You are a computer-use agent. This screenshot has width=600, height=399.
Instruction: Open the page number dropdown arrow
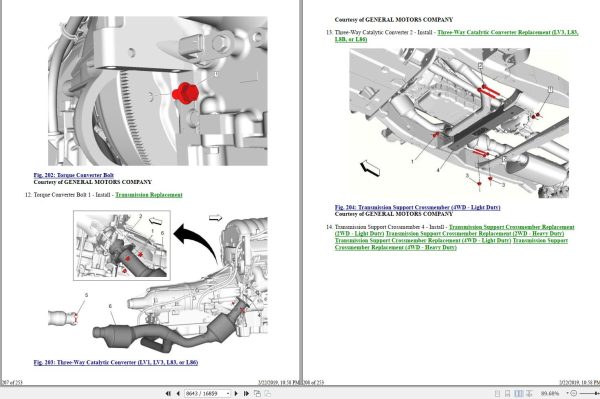pyautogui.click(x=228, y=393)
